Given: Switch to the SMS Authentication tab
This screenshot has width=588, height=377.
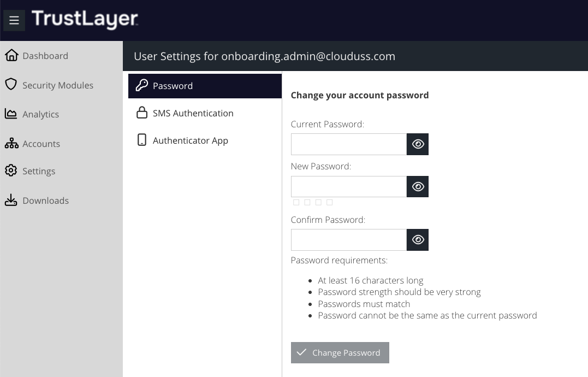Looking at the screenshot, I should click(205, 113).
